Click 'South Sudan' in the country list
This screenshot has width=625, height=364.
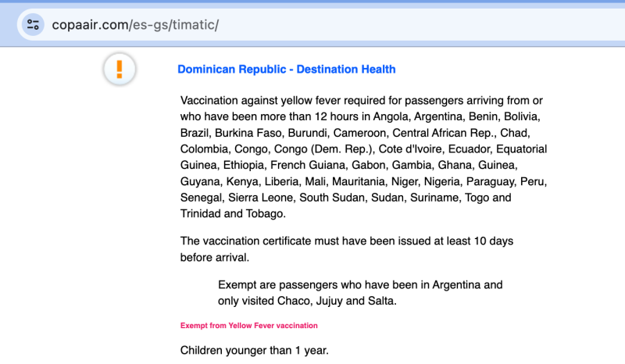(x=332, y=198)
